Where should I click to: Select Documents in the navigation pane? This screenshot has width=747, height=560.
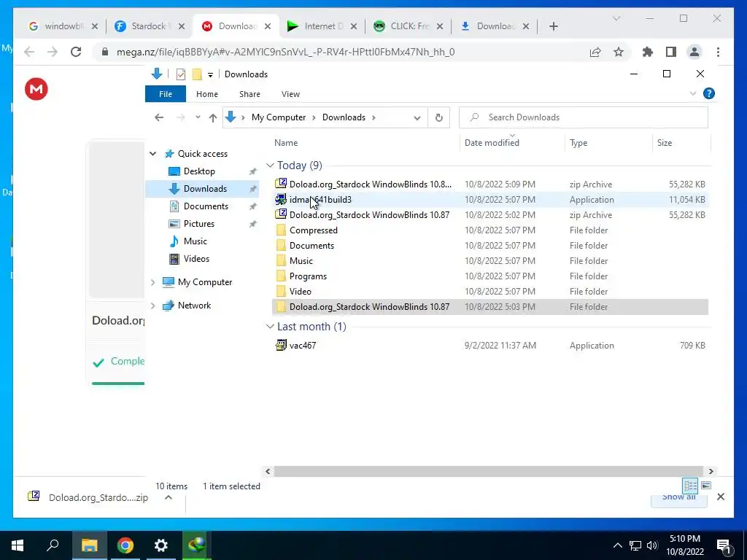(206, 206)
